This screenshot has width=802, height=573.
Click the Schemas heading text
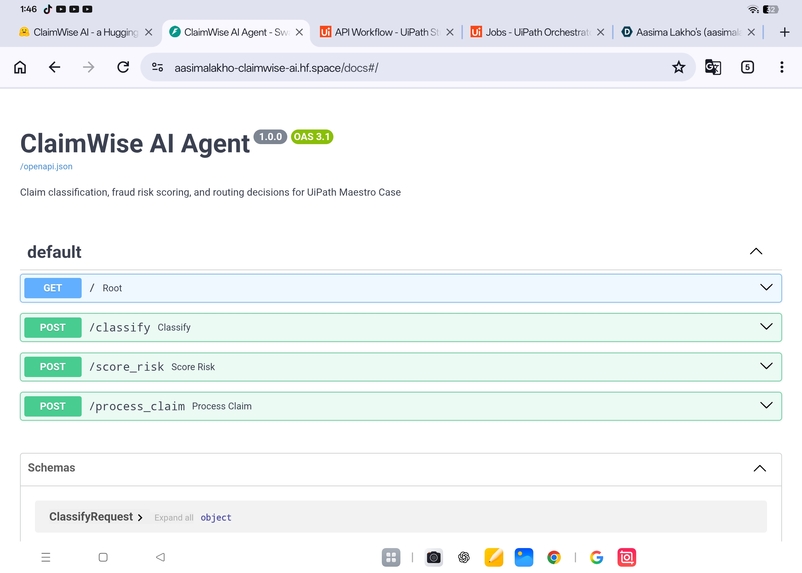51,468
